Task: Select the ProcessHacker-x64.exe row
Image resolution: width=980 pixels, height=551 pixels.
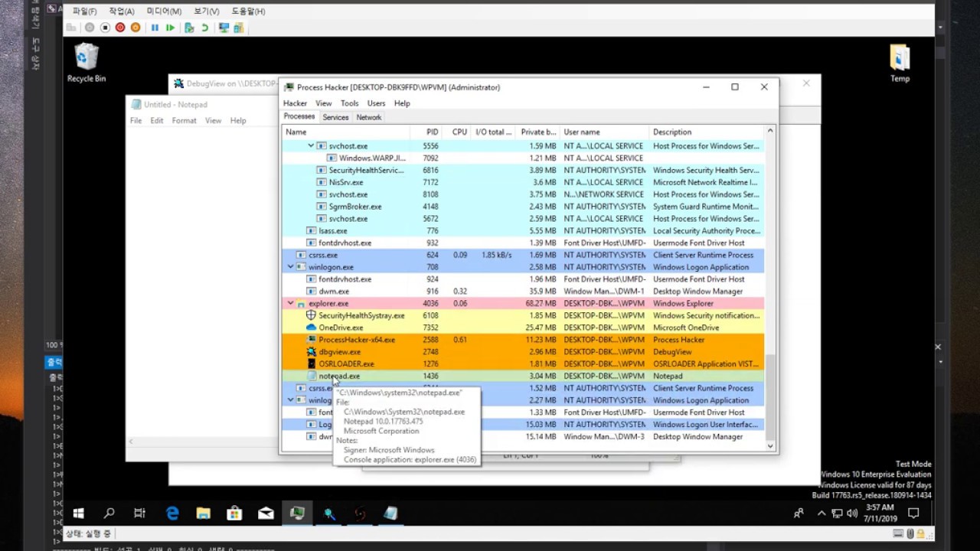Action: [x=523, y=340]
